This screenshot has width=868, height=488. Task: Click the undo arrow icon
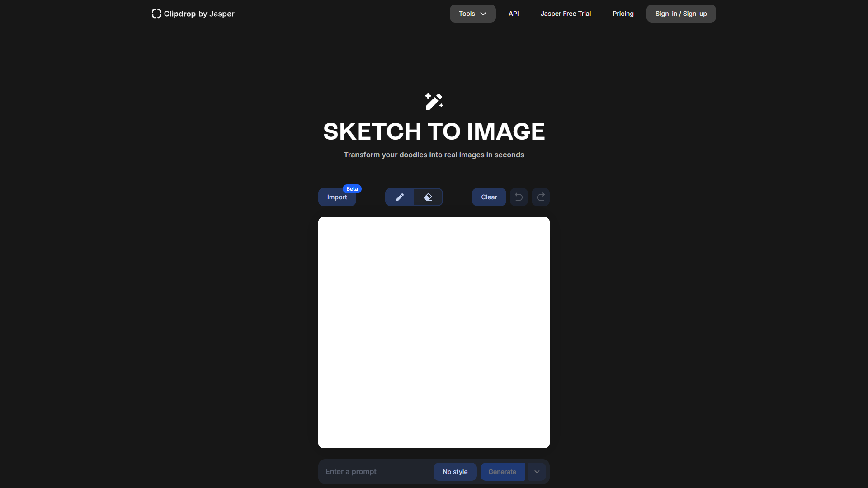(x=519, y=197)
